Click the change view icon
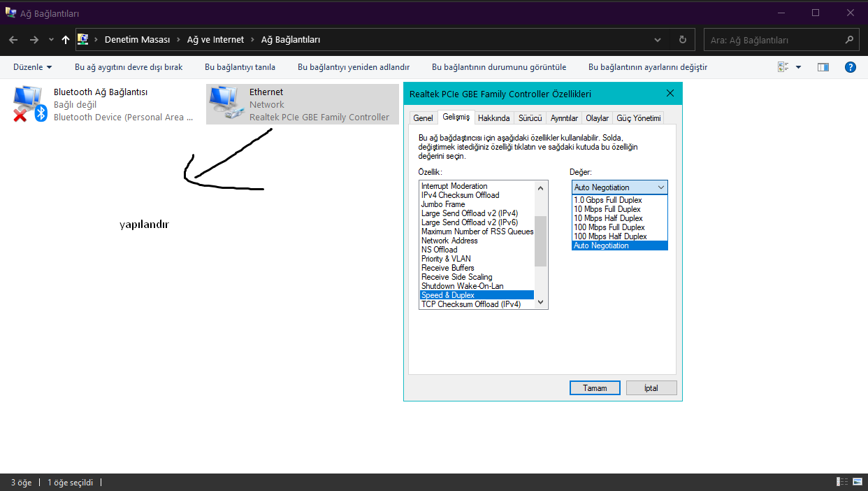Image resolution: width=868 pixels, height=491 pixels. (x=783, y=67)
